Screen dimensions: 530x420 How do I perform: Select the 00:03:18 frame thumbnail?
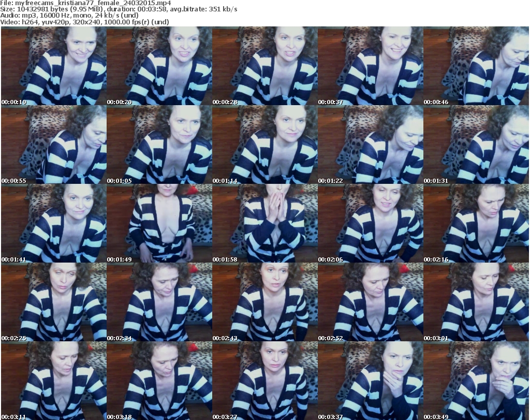coord(159,381)
